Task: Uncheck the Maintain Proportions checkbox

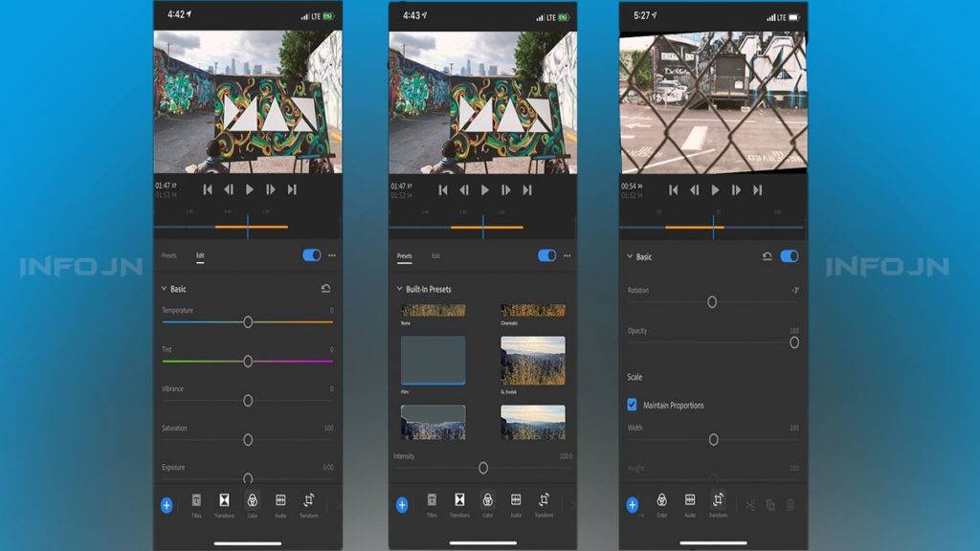Action: coord(632,405)
